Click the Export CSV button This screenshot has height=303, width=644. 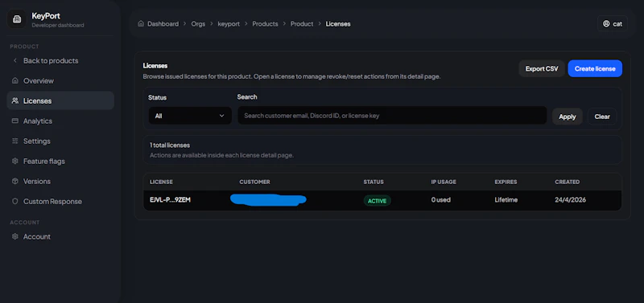click(542, 68)
